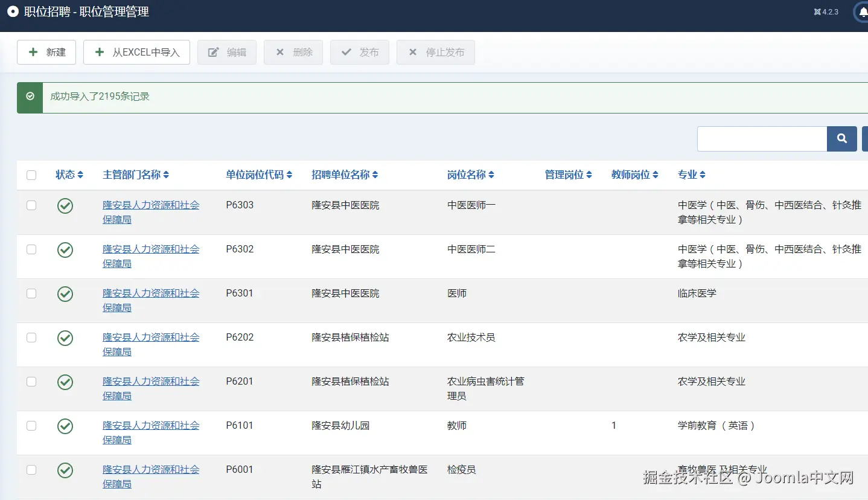Click the search magnifier icon
Image resolution: width=868 pixels, height=500 pixels.
tap(841, 138)
